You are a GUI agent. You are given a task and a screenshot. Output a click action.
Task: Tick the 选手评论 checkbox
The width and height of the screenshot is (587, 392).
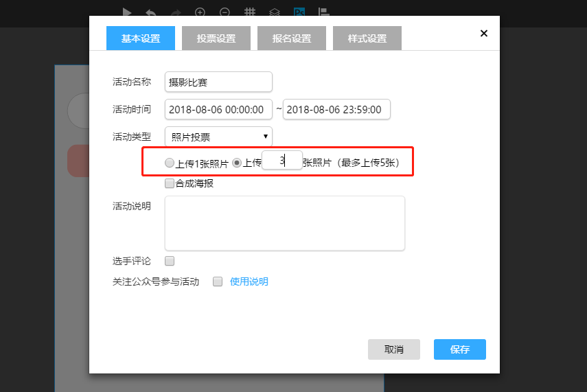(x=170, y=261)
